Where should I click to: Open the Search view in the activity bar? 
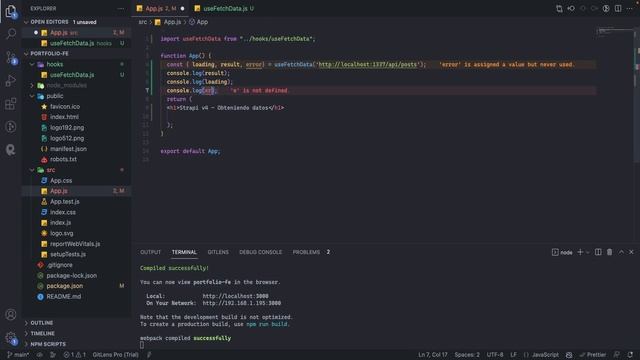coord(11,34)
